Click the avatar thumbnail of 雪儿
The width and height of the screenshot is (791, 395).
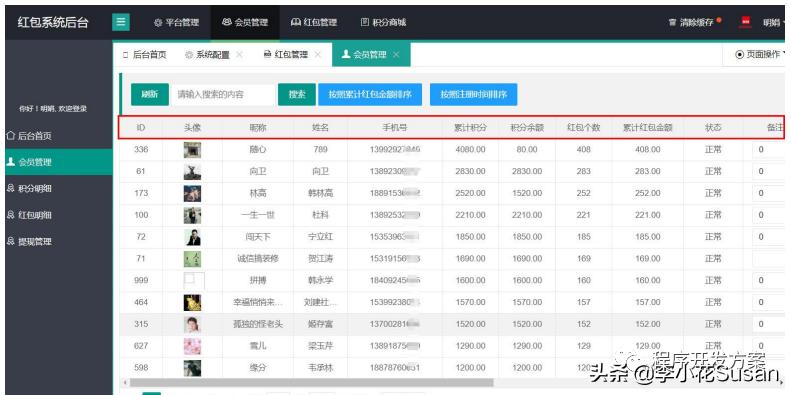192,346
